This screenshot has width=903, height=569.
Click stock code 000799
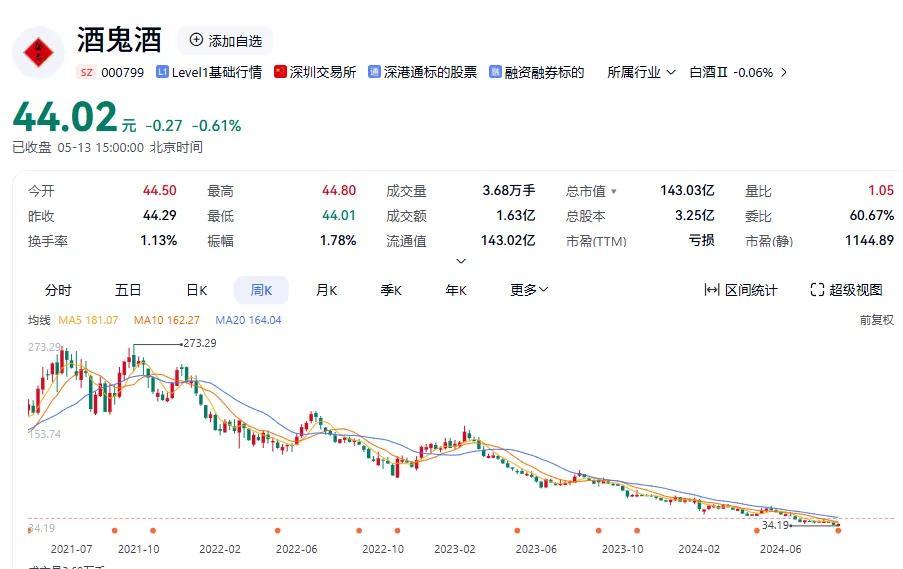point(122,73)
